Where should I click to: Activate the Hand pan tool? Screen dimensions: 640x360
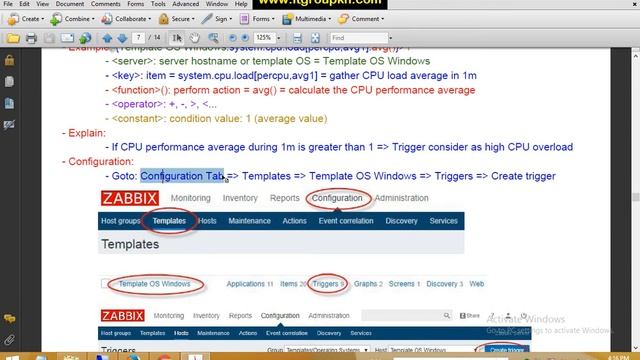[x=195, y=38]
